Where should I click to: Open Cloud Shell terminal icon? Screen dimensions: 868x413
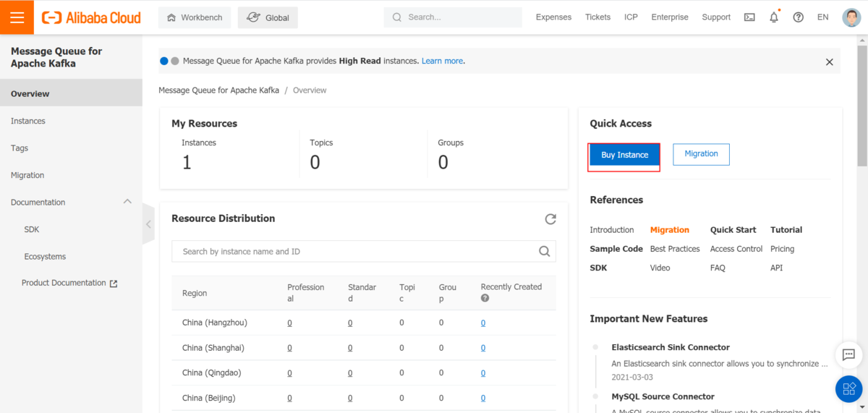[x=749, y=17]
